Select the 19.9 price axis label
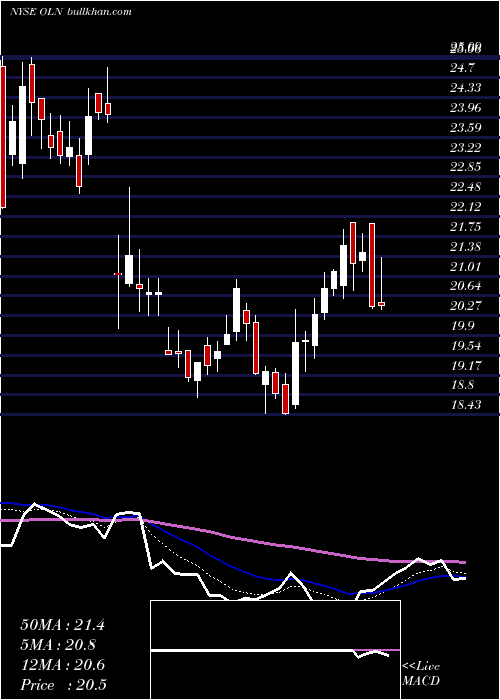 pyautogui.click(x=462, y=325)
